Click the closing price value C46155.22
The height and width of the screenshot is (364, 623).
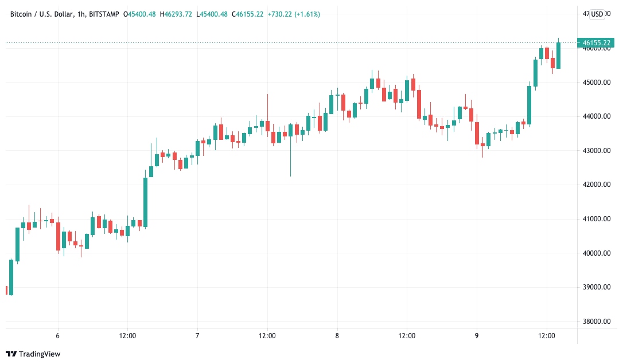[x=247, y=14]
